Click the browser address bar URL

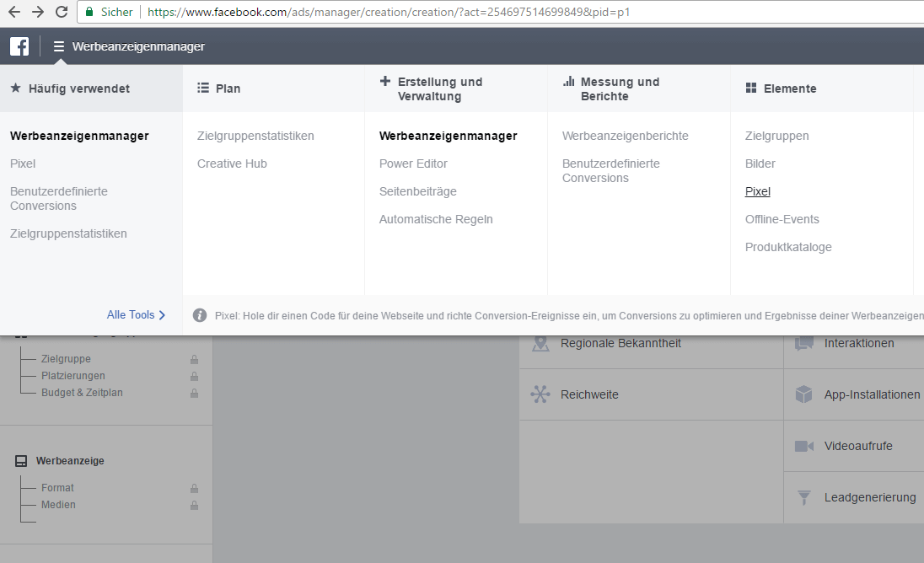click(389, 12)
